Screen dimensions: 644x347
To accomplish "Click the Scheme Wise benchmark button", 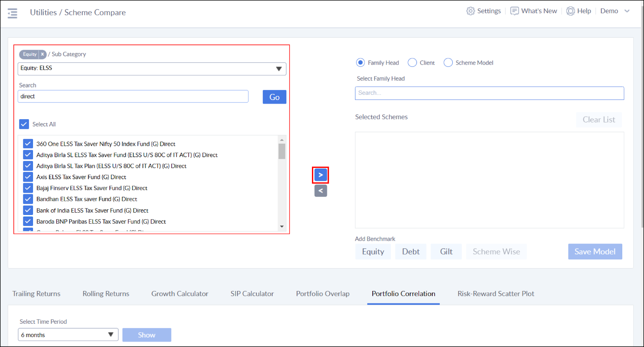I will coord(496,252).
